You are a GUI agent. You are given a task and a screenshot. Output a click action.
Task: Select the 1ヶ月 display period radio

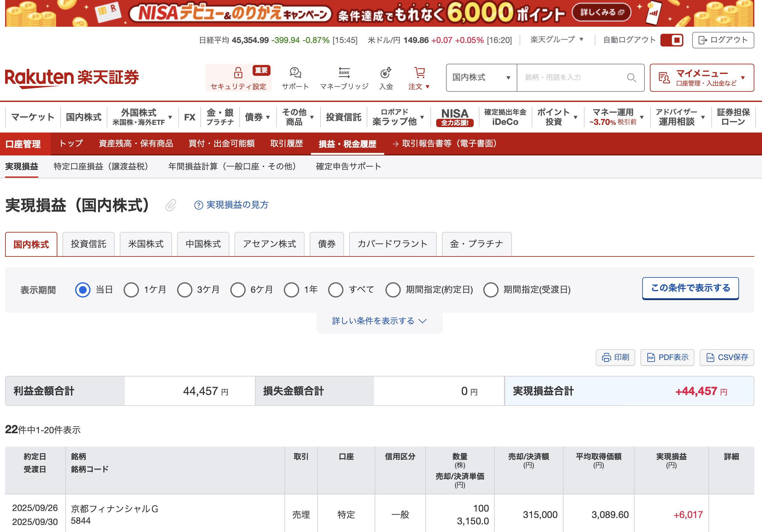131,290
